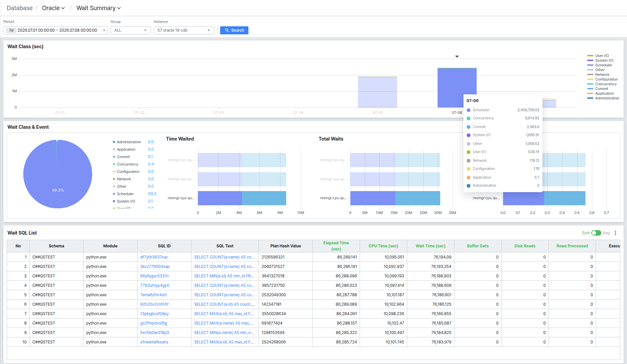Toggle the Sum/Avg switch

point(596,233)
